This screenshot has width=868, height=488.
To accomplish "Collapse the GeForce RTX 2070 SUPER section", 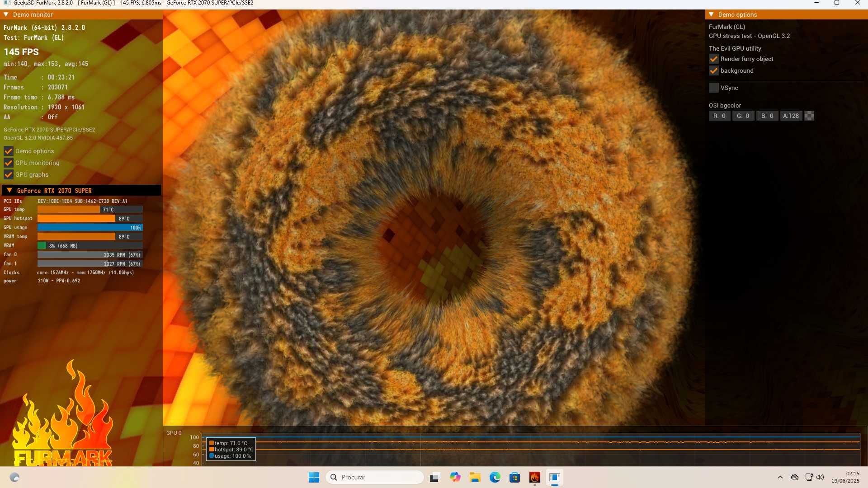I will click(9, 190).
